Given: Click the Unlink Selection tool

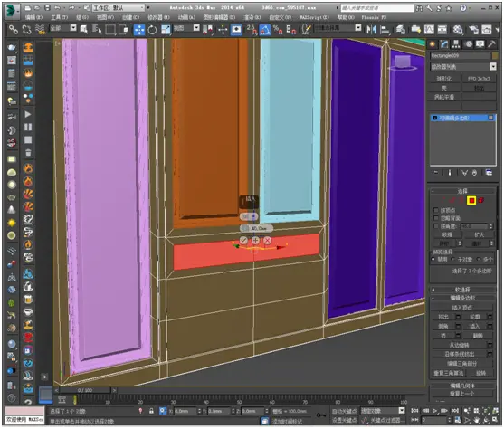Looking at the screenshot, I should pyautogui.click(x=26, y=30).
